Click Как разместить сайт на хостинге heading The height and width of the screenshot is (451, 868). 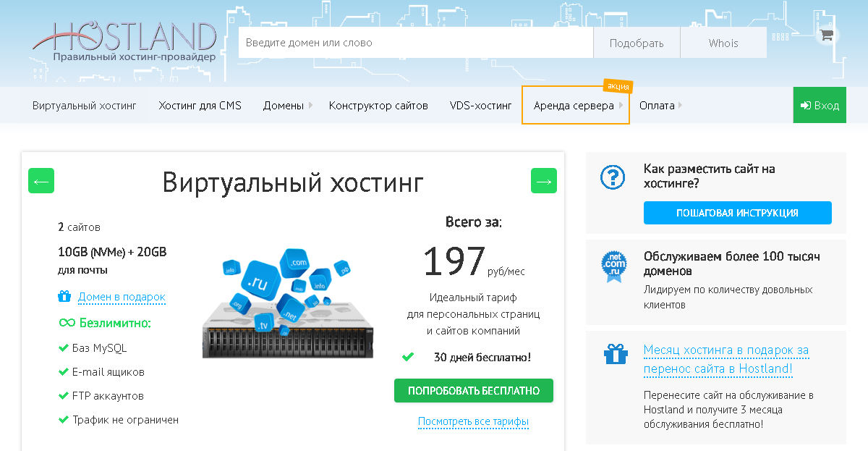(x=709, y=176)
